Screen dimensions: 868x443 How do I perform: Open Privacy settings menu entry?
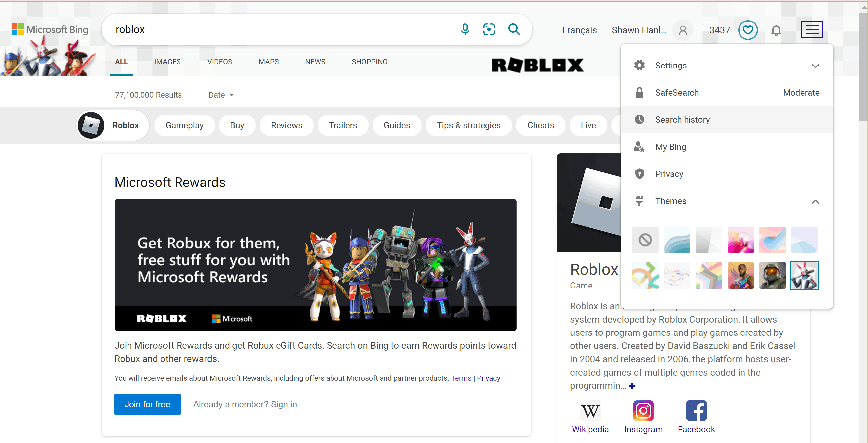click(668, 173)
